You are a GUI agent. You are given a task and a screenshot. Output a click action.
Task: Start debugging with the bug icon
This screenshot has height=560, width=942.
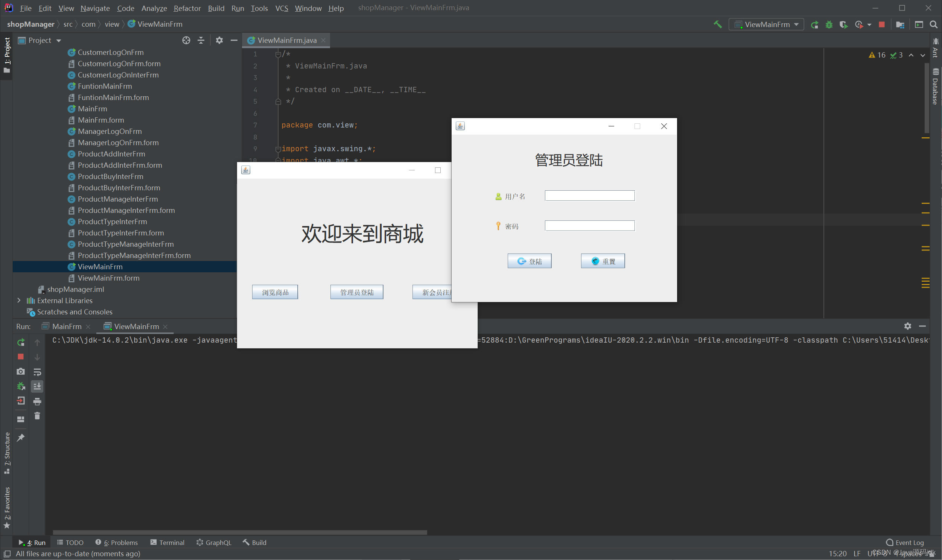tap(829, 24)
